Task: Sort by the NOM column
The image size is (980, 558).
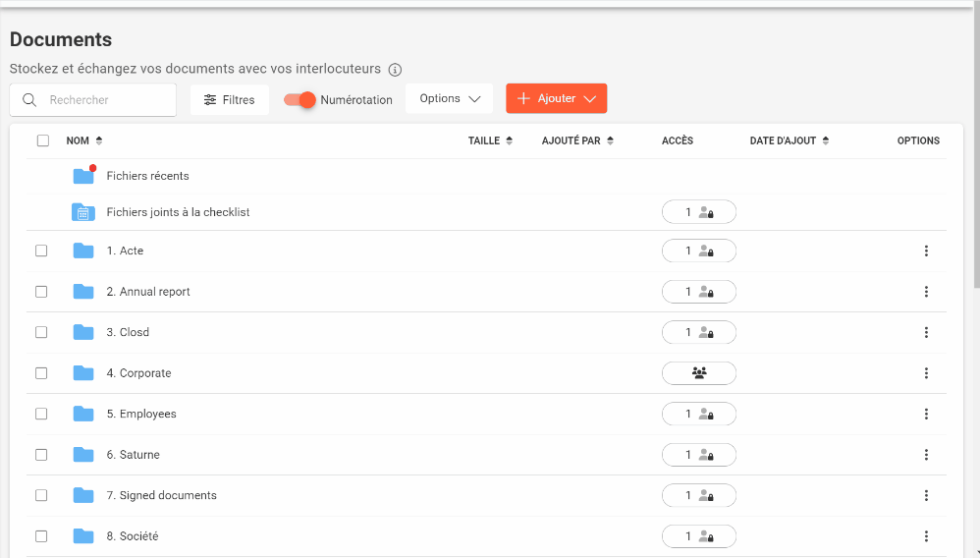Action: pos(83,140)
